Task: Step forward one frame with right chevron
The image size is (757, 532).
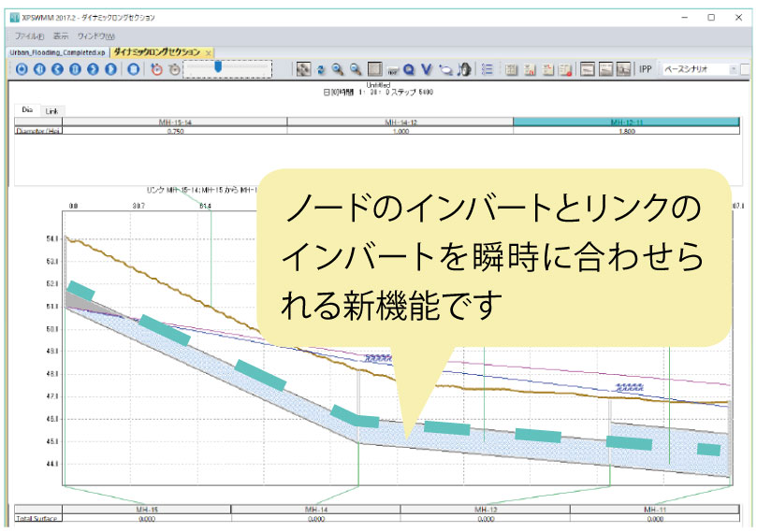Action: [94, 69]
